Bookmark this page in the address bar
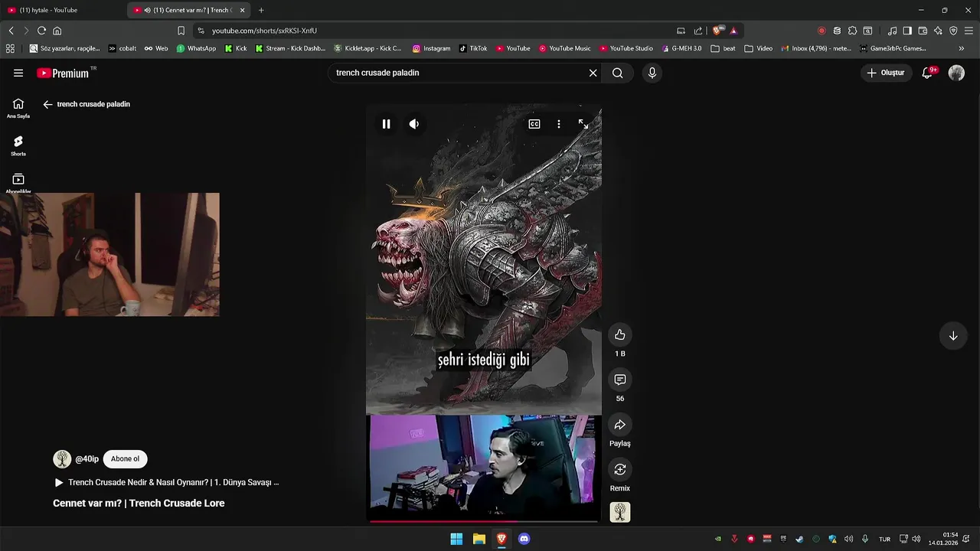 click(181, 31)
